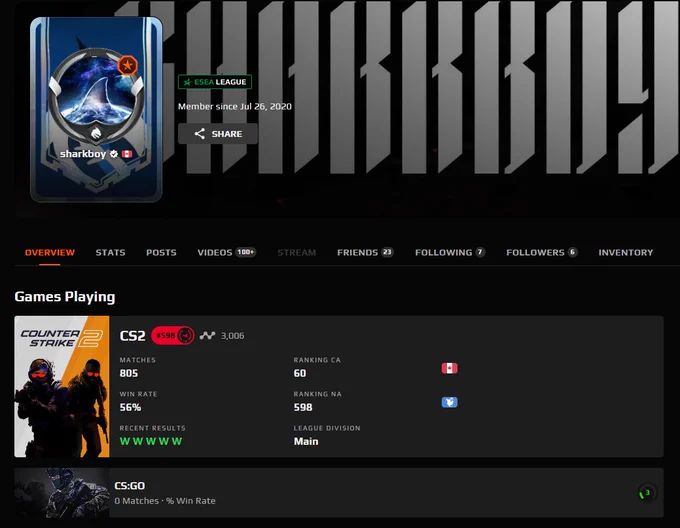Click the League Division value Main
This screenshot has height=528, width=680.
click(x=306, y=441)
